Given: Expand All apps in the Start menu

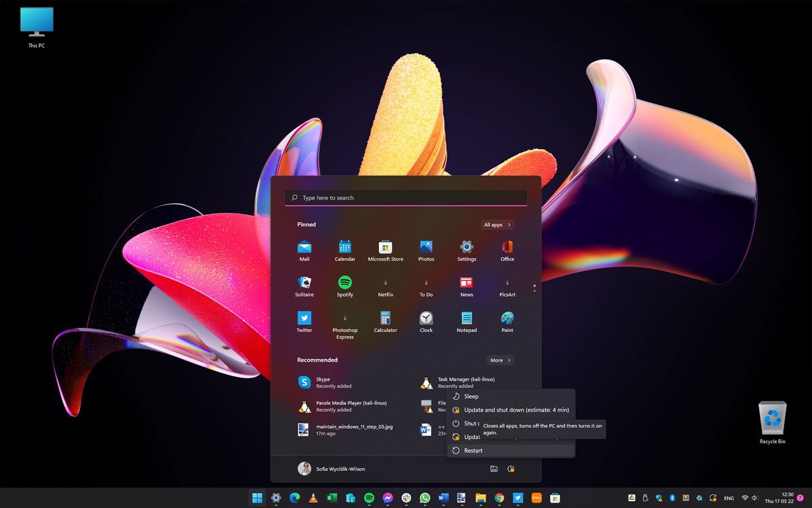Looking at the screenshot, I should click(497, 224).
